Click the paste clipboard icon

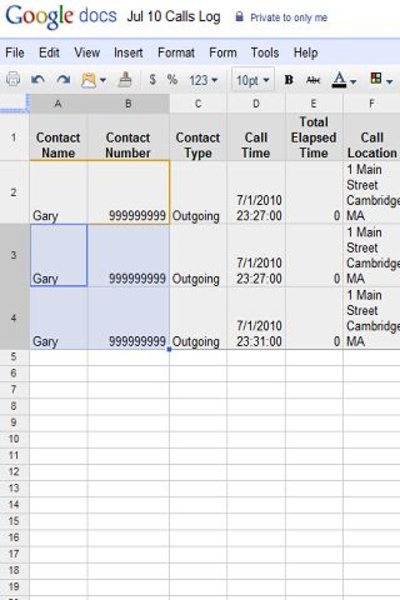(x=88, y=80)
